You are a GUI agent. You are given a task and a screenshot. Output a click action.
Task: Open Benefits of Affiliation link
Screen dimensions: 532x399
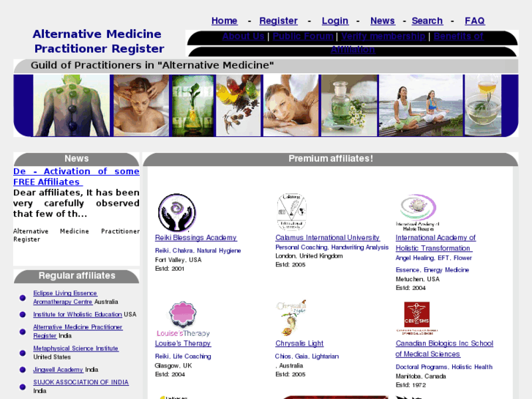tap(458, 36)
